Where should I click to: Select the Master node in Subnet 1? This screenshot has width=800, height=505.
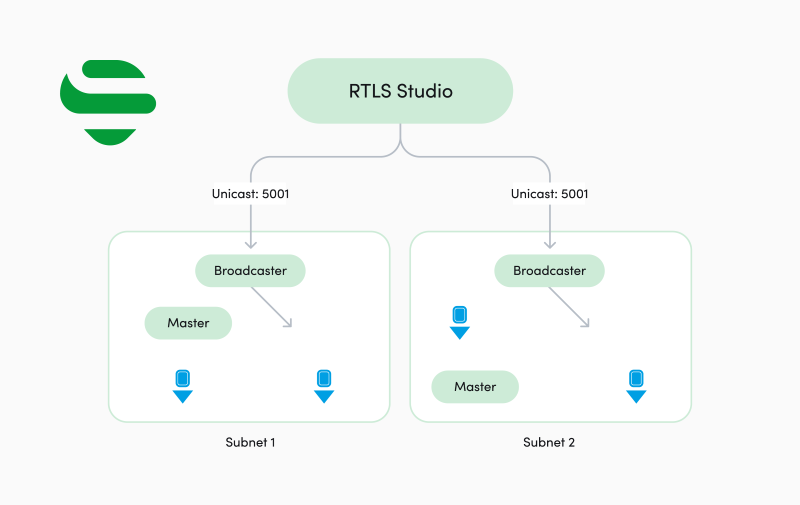tap(188, 323)
